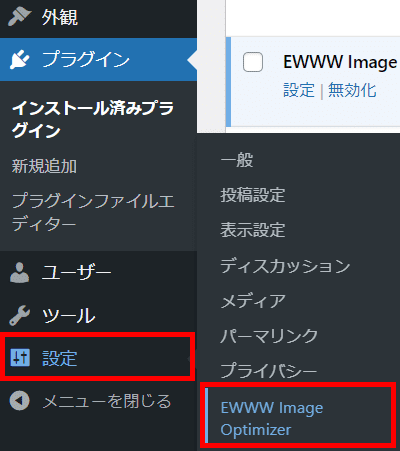This screenshot has width=400, height=451.
Task: Click the plug icon for プラグイン
Action: click(19, 59)
